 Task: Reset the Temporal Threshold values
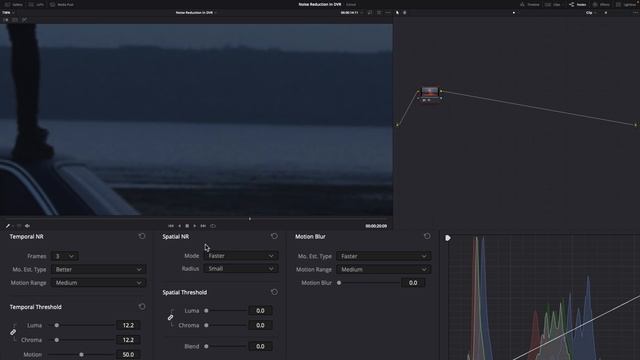click(142, 307)
